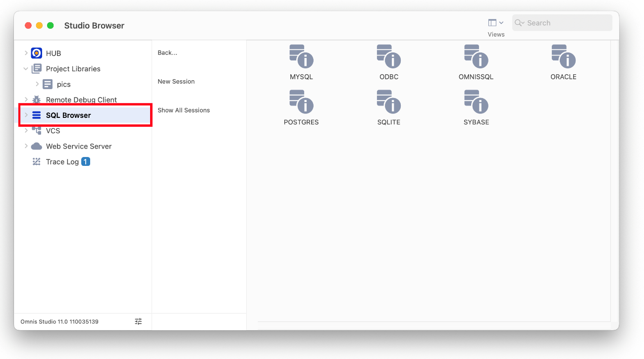Open the MYSQL session template icon

pos(301,56)
